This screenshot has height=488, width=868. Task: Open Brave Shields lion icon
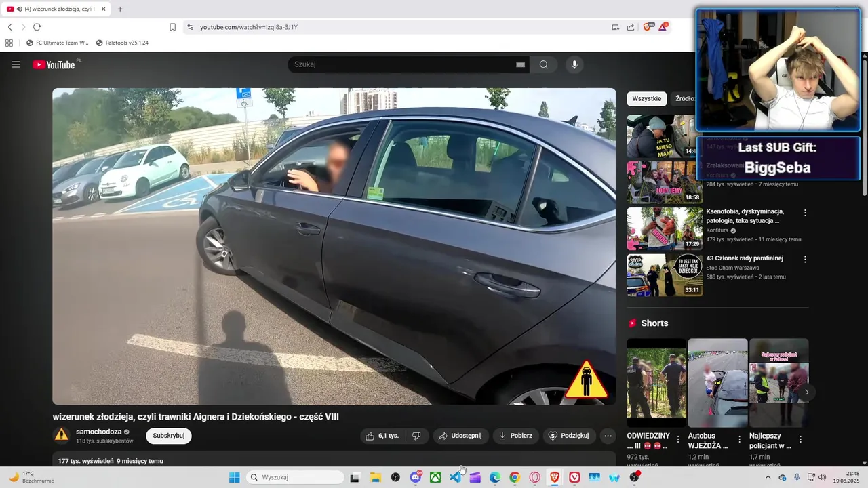click(648, 26)
